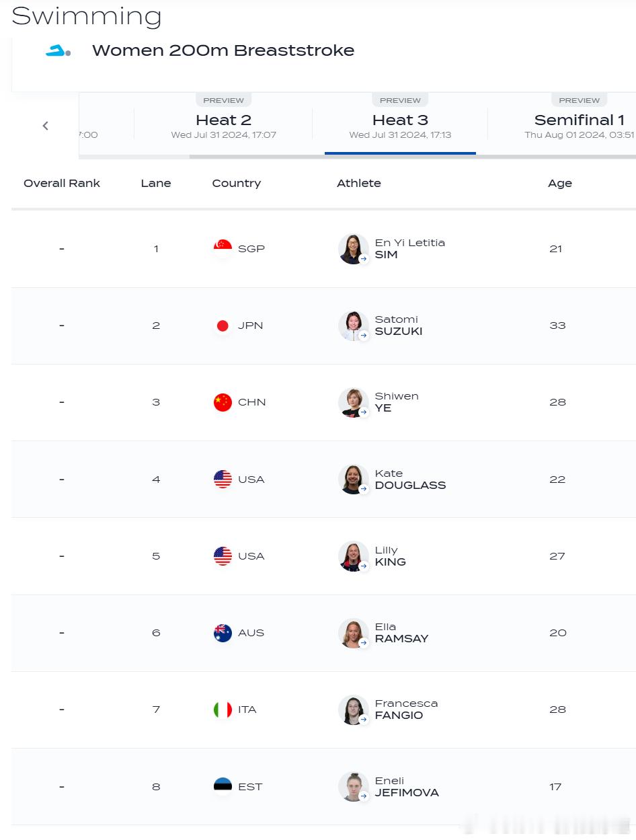
Task: Open Lilly KING athlete profile
Action: [x=391, y=556]
